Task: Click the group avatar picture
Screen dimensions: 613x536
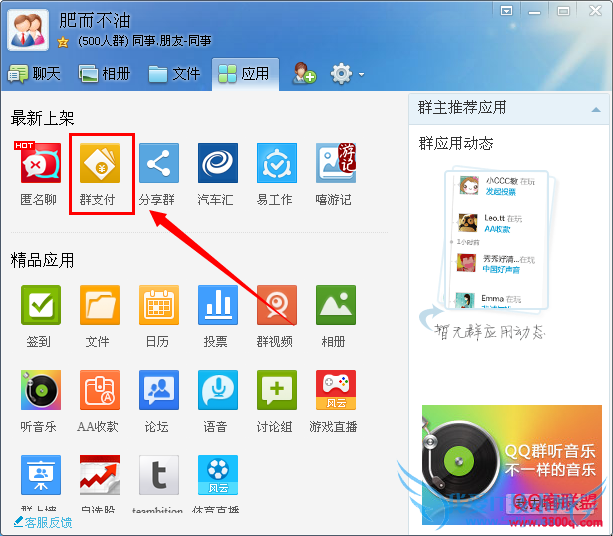Action: (x=28, y=30)
